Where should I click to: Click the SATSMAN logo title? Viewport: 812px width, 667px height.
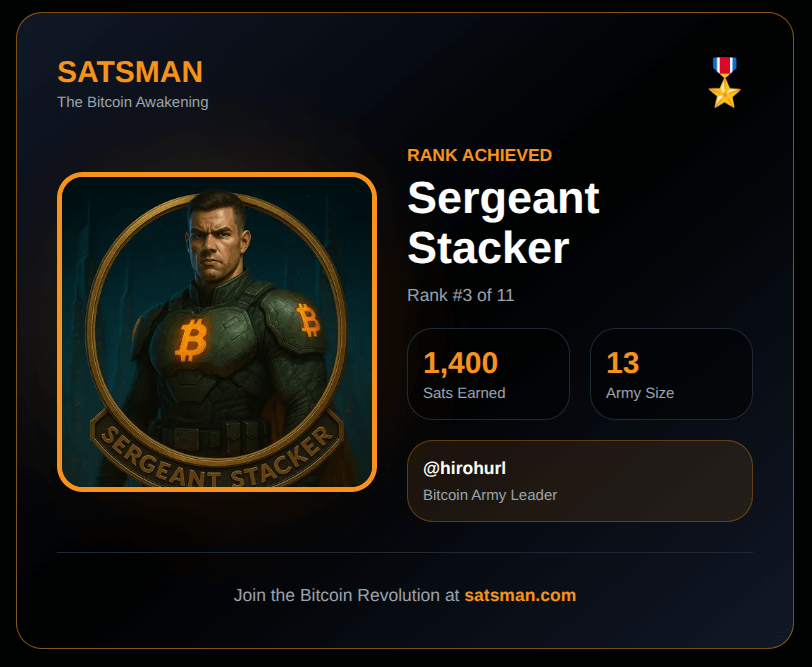click(x=130, y=72)
